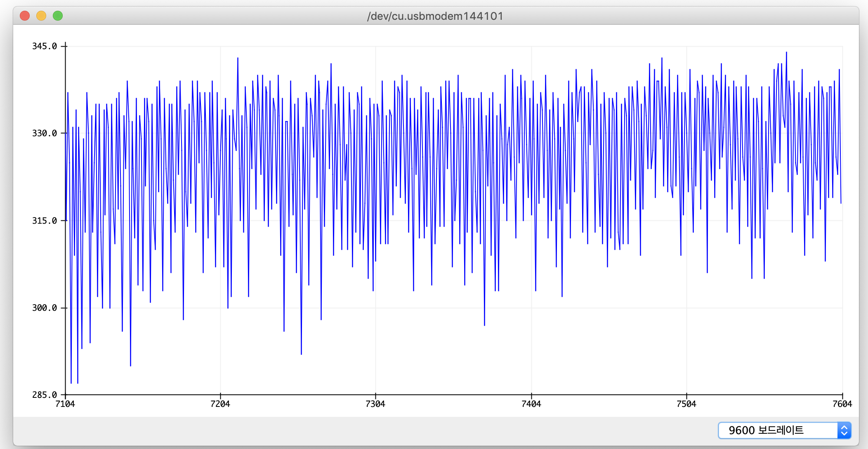The image size is (868, 449).
Task: Click the 300.0 y-axis label
Action: coord(45,308)
